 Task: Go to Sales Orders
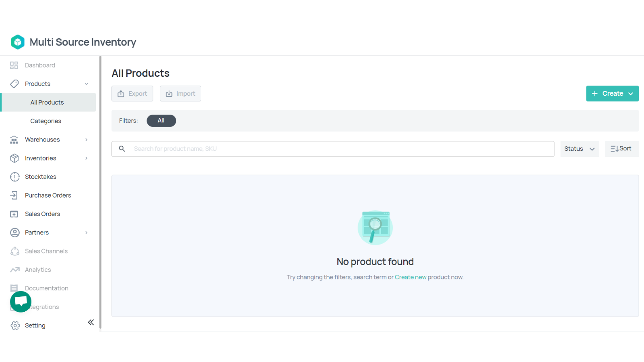[x=43, y=214]
